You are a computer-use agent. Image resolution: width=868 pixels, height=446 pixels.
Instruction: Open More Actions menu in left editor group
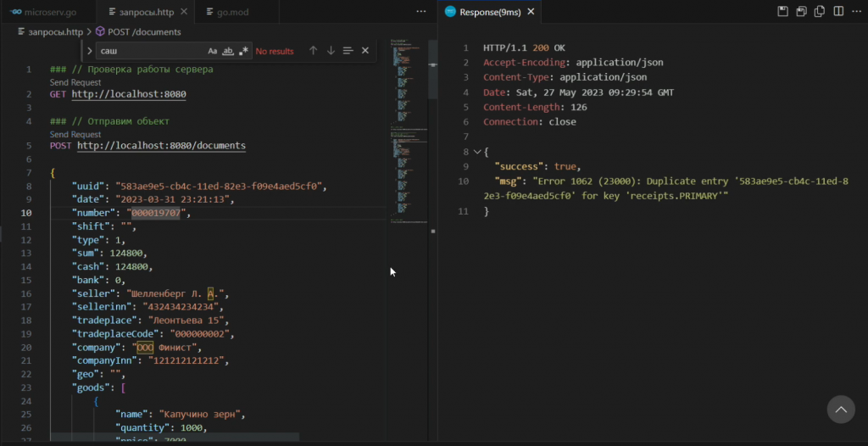420,11
